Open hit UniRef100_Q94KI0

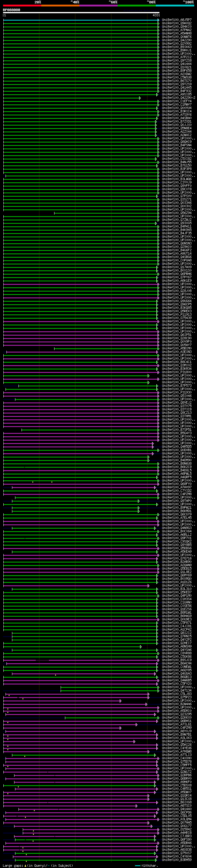[x=177, y=26]
